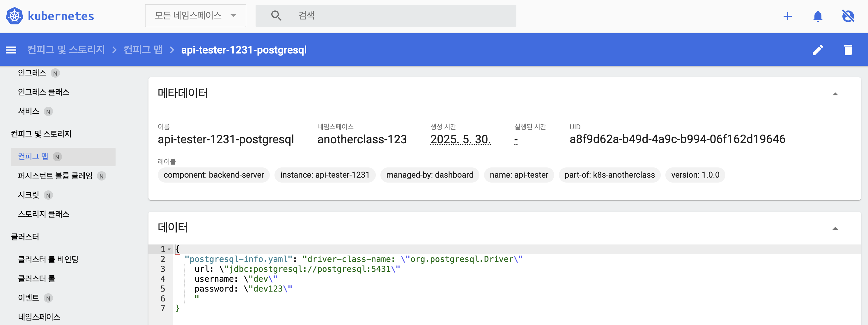Open the notifications bell icon
The image size is (868, 325).
(818, 16)
